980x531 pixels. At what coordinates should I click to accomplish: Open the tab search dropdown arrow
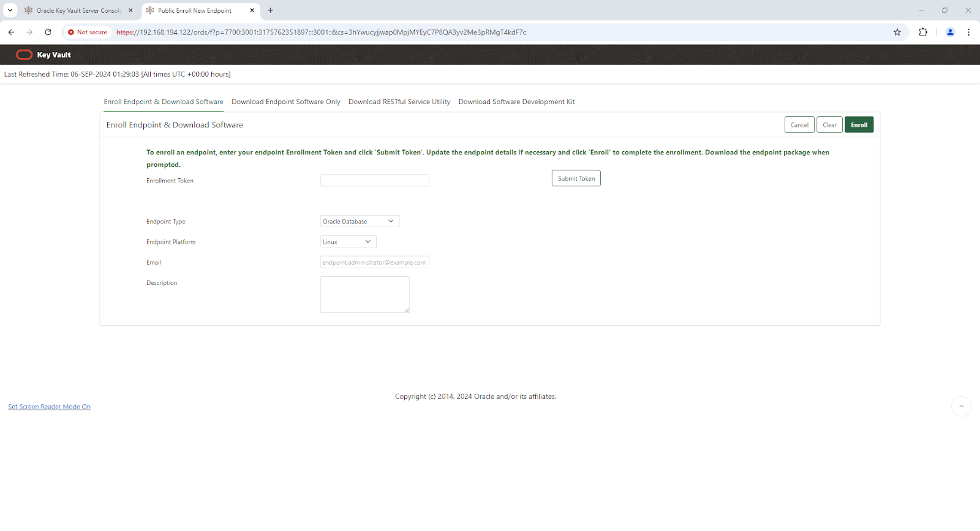[x=10, y=10]
